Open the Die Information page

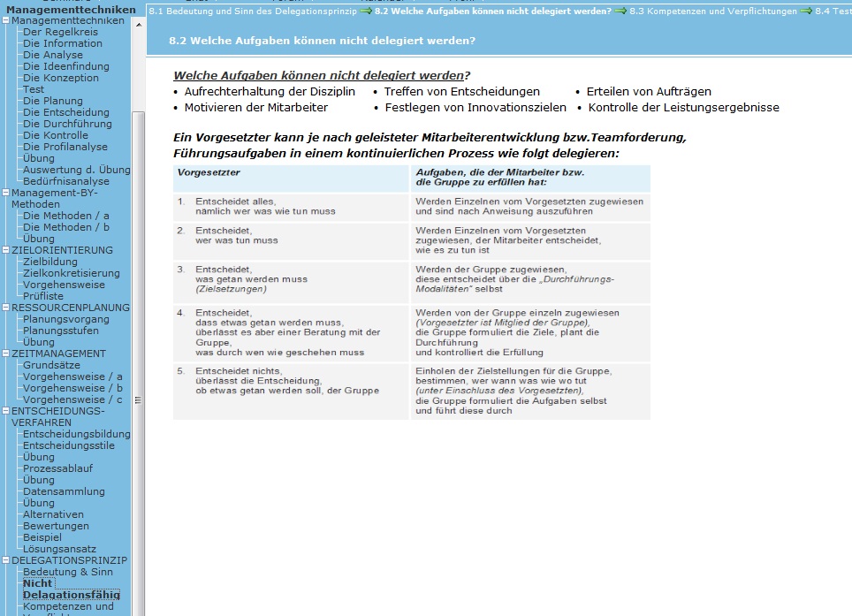(x=63, y=43)
